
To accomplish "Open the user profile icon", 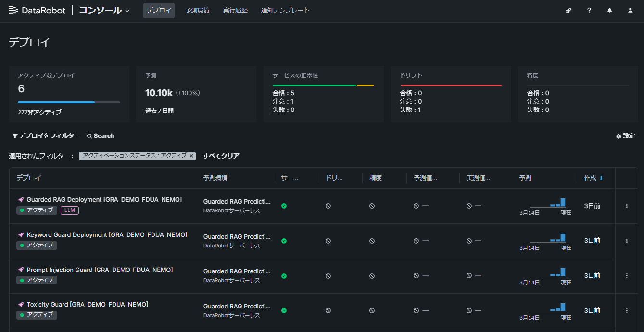I will (631, 11).
